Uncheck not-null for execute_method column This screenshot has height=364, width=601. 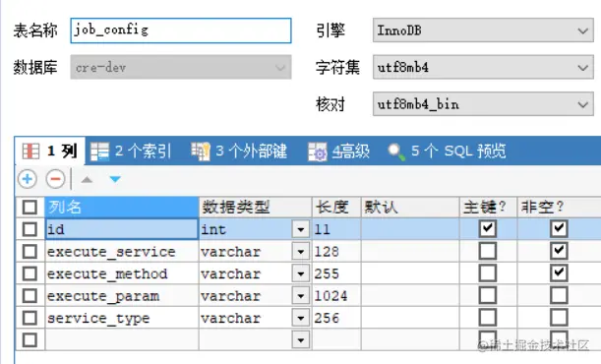559,273
